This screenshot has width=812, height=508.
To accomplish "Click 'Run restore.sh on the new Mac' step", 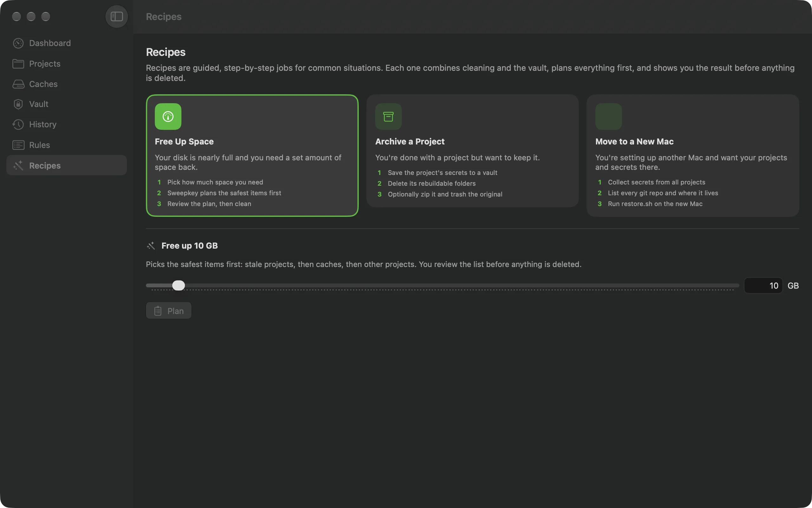I will tap(655, 204).
